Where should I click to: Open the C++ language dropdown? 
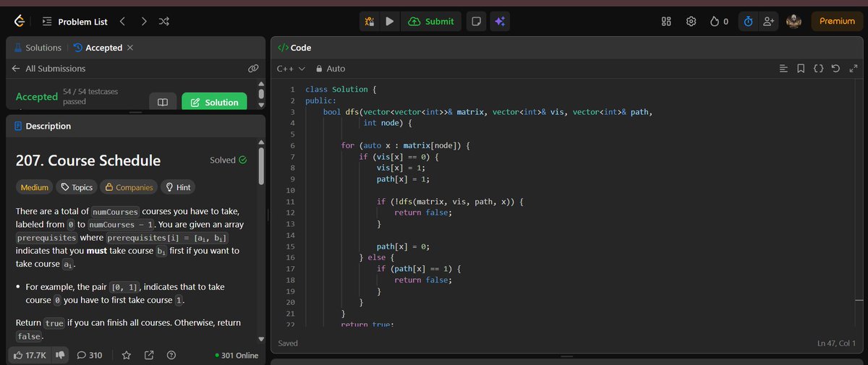point(291,69)
